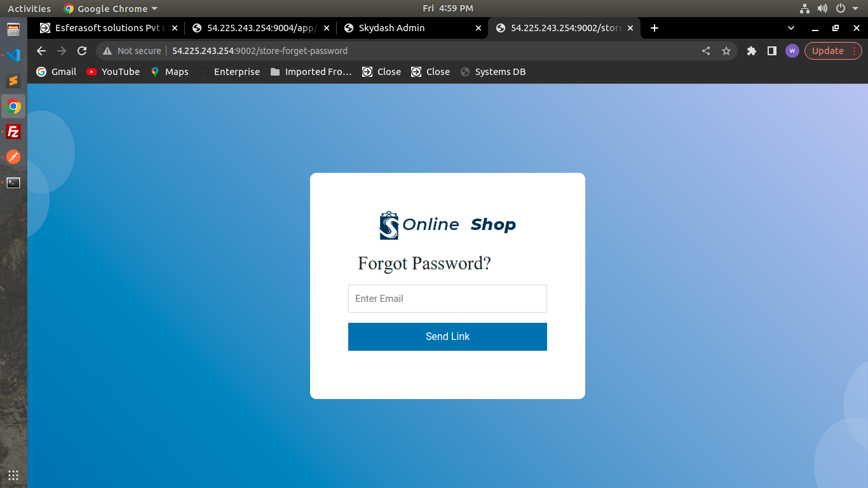This screenshot has height=488, width=868.
Task: Open the purple user profile avatar
Action: 792,51
